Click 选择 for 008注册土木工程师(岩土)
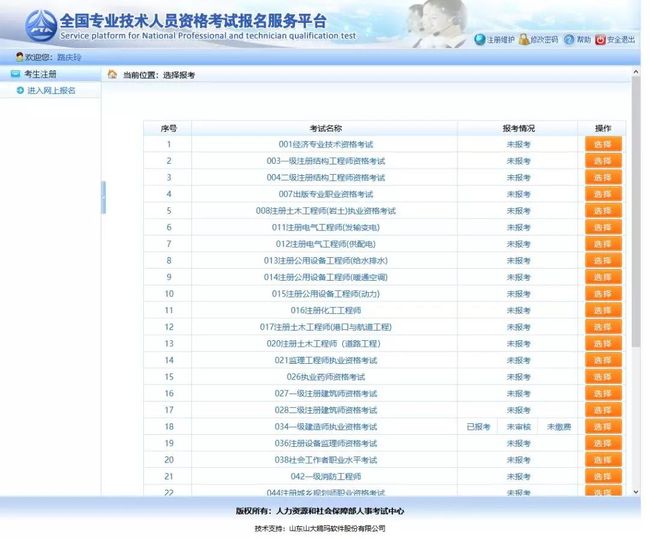 pos(603,211)
